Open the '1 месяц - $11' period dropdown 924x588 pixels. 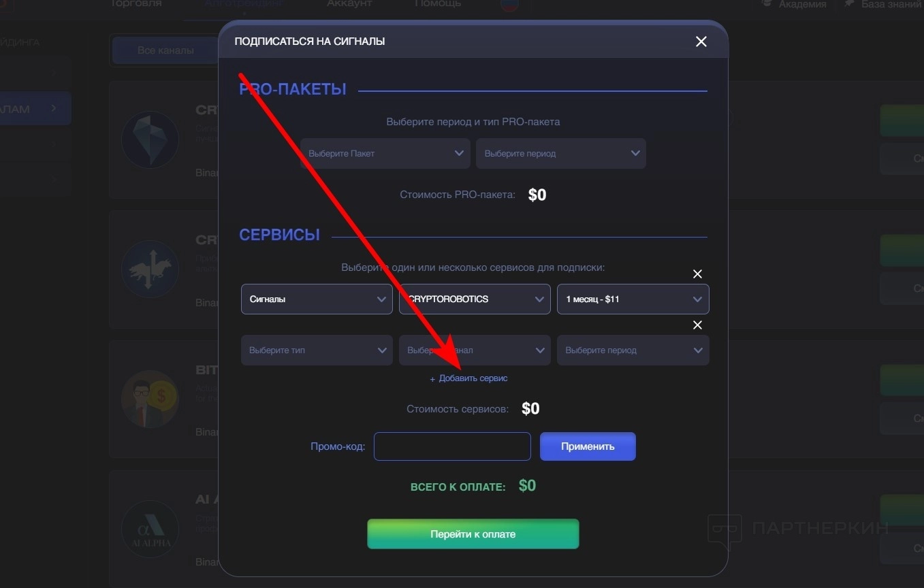(633, 299)
